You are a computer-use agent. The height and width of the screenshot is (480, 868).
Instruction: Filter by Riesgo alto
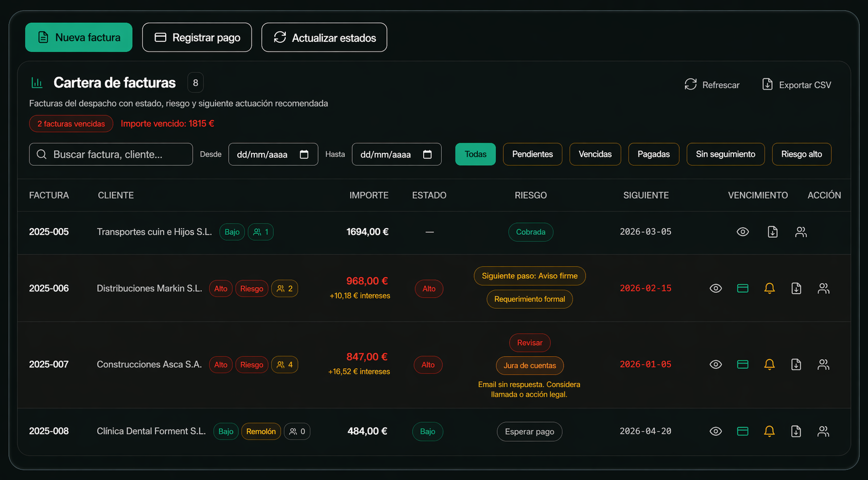[x=802, y=154]
